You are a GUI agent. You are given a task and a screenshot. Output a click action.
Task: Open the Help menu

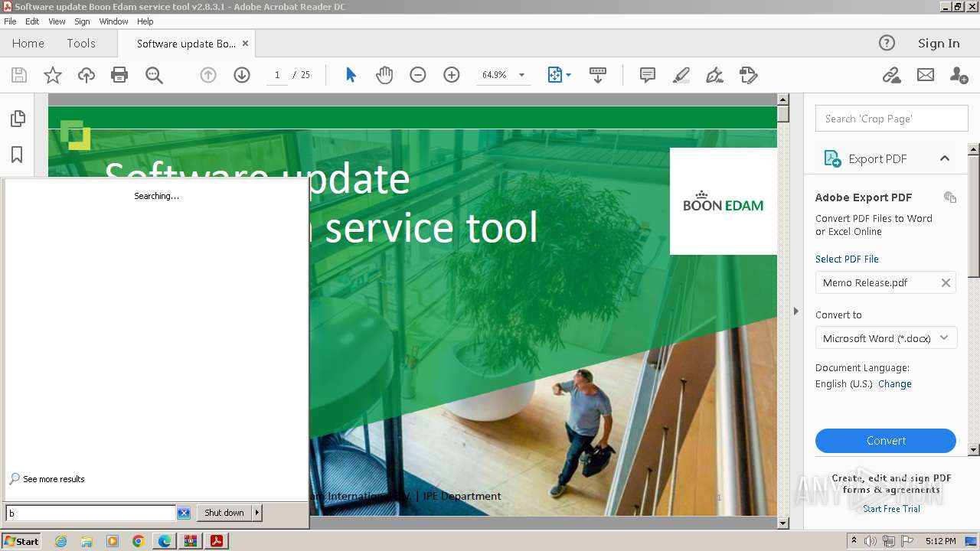click(145, 21)
